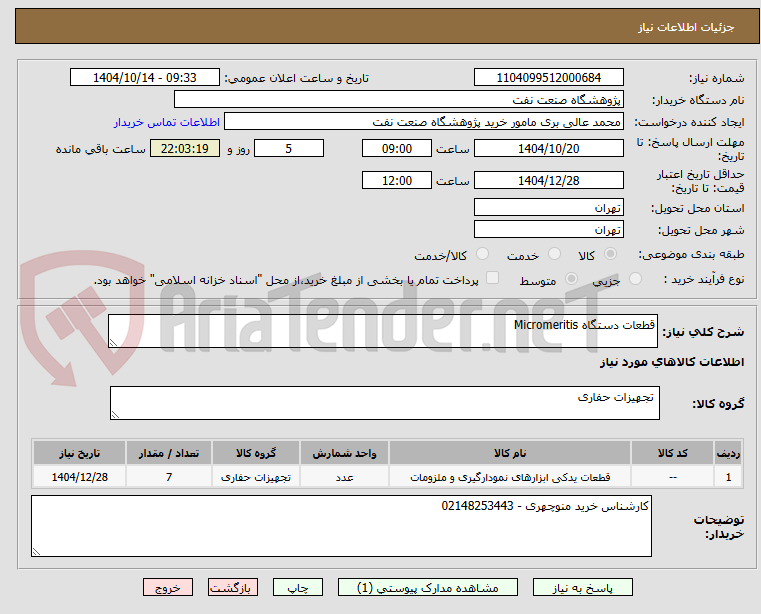This screenshot has height=614, width=761.
Task: Click the resize grip of buyer notes area
Action: point(36,552)
